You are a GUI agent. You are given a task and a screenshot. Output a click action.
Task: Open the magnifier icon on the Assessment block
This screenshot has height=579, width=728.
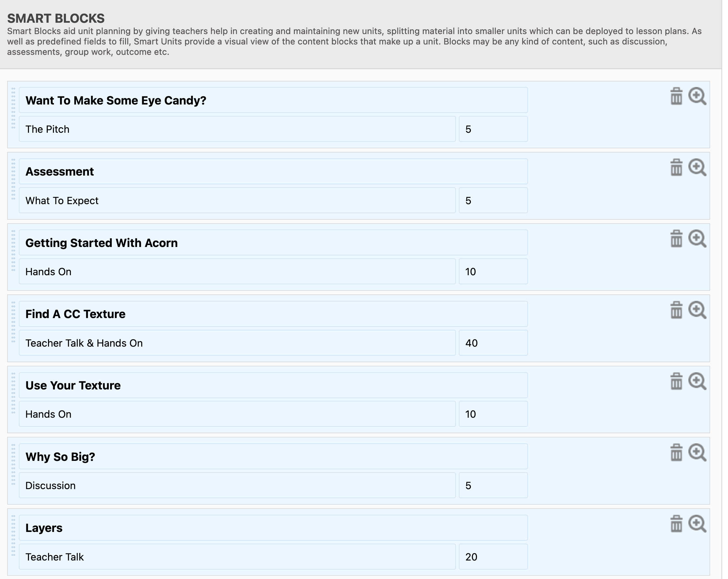pos(697,168)
